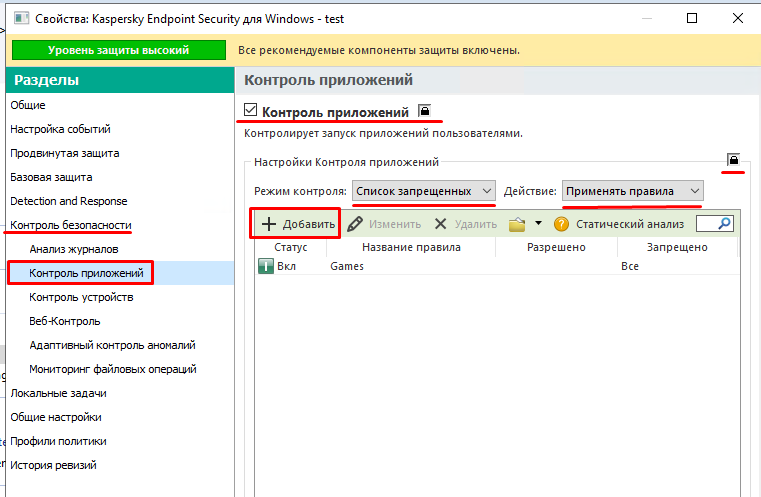Open the dropdown arrow next to folder icon
Viewport: 761px width, 497px height.
(538, 223)
